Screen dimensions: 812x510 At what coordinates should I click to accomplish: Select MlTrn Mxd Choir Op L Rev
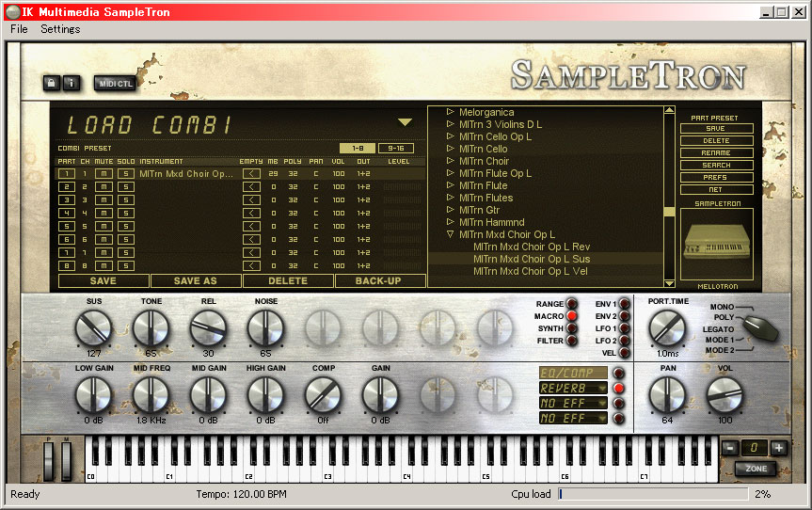click(532, 247)
